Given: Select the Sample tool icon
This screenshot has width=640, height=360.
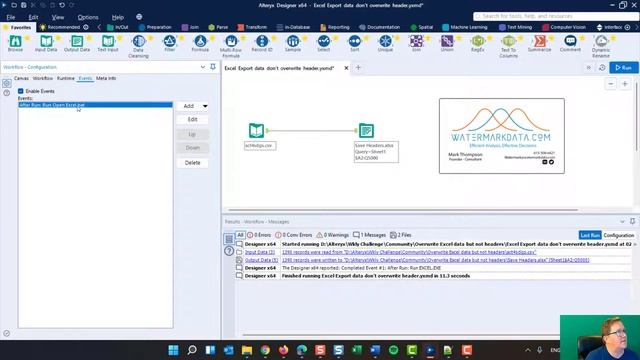Looking at the screenshot, I should [x=293, y=41].
